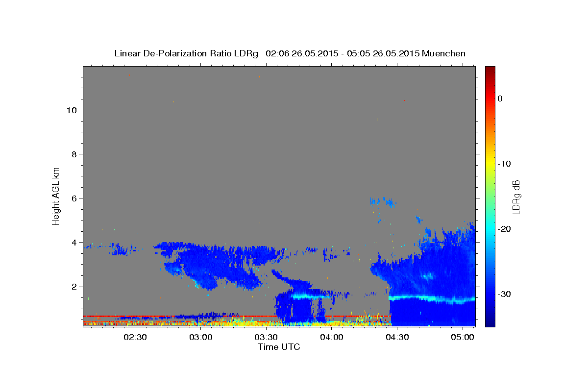Screen dimensions: 588x392
Task: Click the plot title 'Linear De-Polarization Ratio LDRg'
Action: coord(186,53)
